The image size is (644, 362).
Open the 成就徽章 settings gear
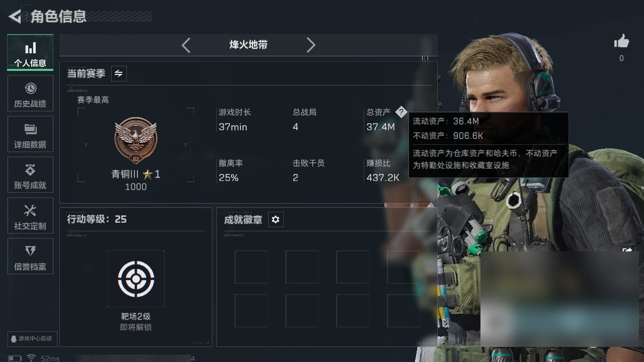click(x=276, y=220)
